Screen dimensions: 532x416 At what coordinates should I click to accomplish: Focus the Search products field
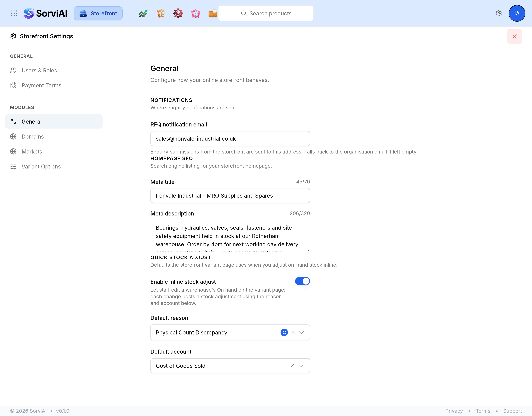266,13
